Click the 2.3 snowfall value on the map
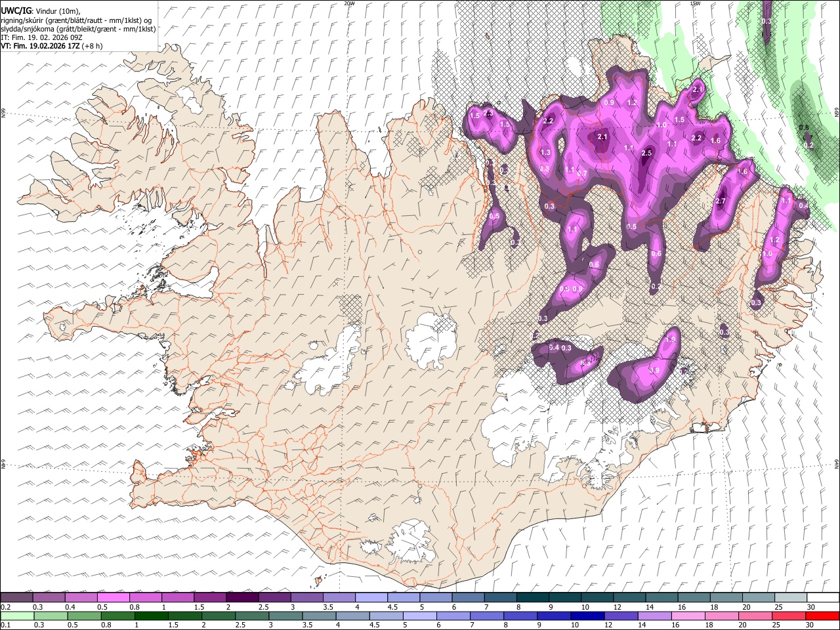The image size is (840, 630). coord(488,113)
